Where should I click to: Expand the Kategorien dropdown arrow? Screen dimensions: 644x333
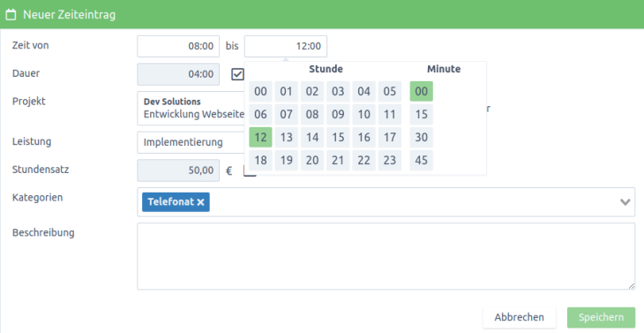pos(625,202)
